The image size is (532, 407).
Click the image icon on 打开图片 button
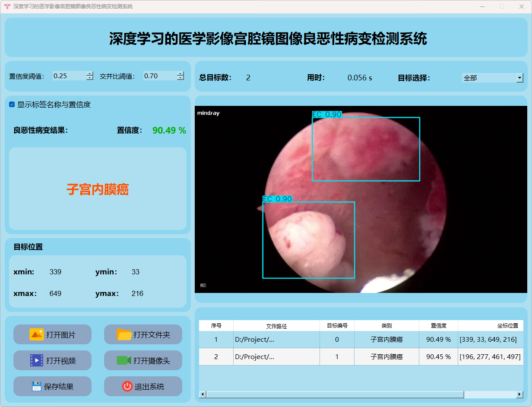(x=37, y=334)
